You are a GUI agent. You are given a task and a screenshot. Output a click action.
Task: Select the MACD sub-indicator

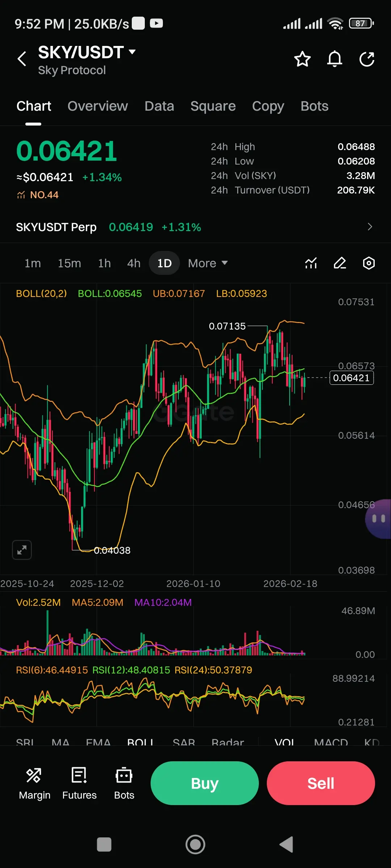[331, 743]
